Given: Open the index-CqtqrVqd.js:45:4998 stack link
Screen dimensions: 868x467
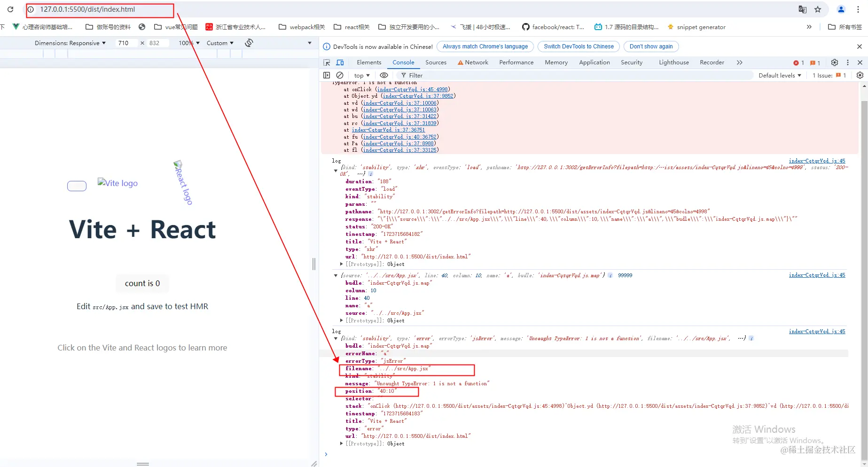Looking at the screenshot, I should coord(413,89).
